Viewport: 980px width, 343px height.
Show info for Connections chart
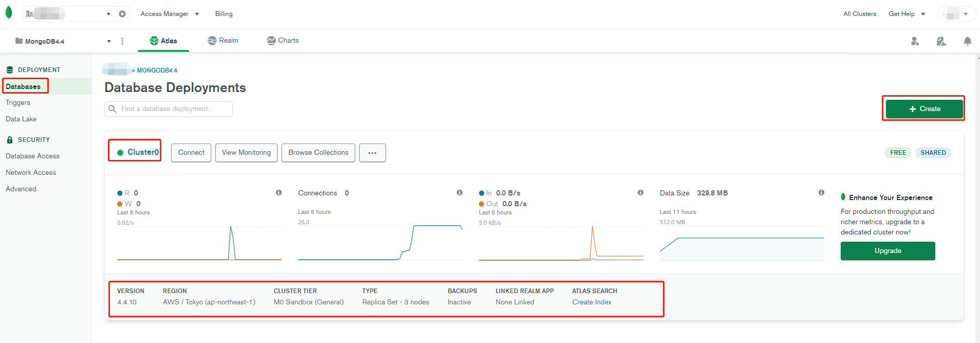(459, 193)
